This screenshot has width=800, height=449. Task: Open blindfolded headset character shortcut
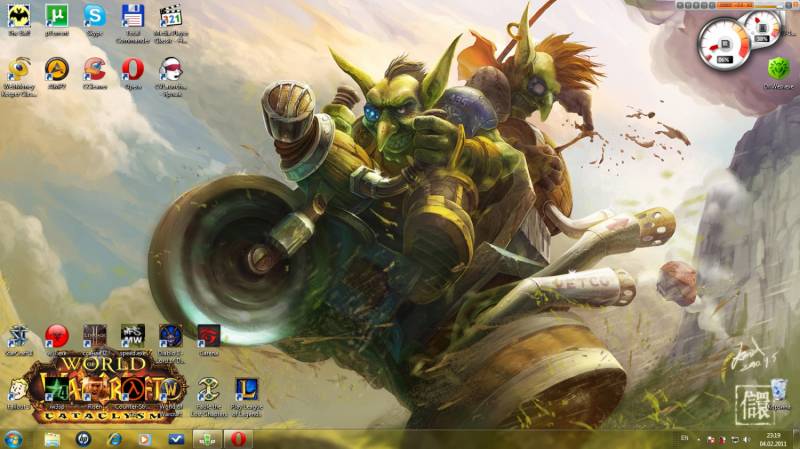click(171, 76)
